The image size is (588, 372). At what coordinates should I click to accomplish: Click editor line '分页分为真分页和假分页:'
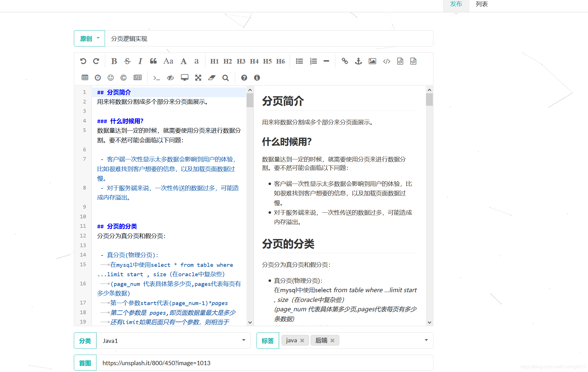(x=131, y=236)
